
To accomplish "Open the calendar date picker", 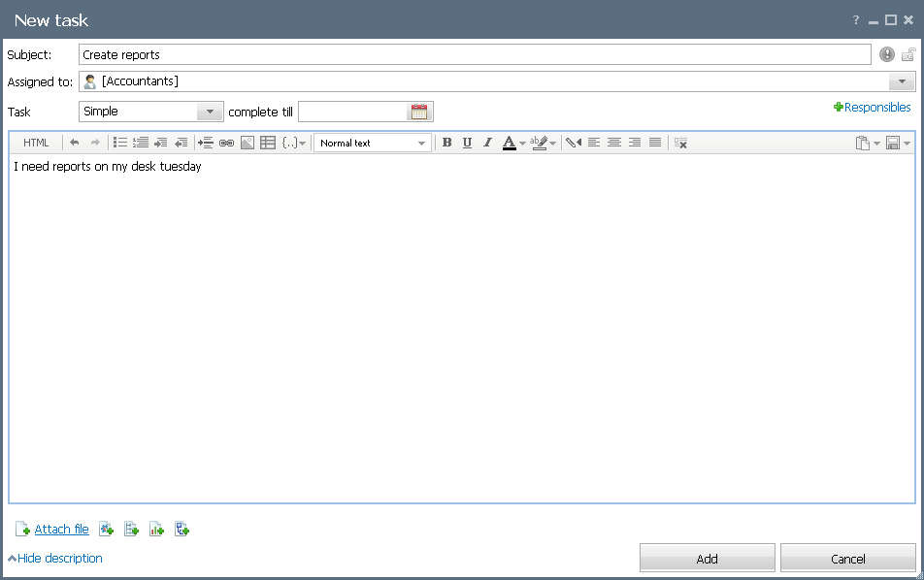I will [x=419, y=112].
